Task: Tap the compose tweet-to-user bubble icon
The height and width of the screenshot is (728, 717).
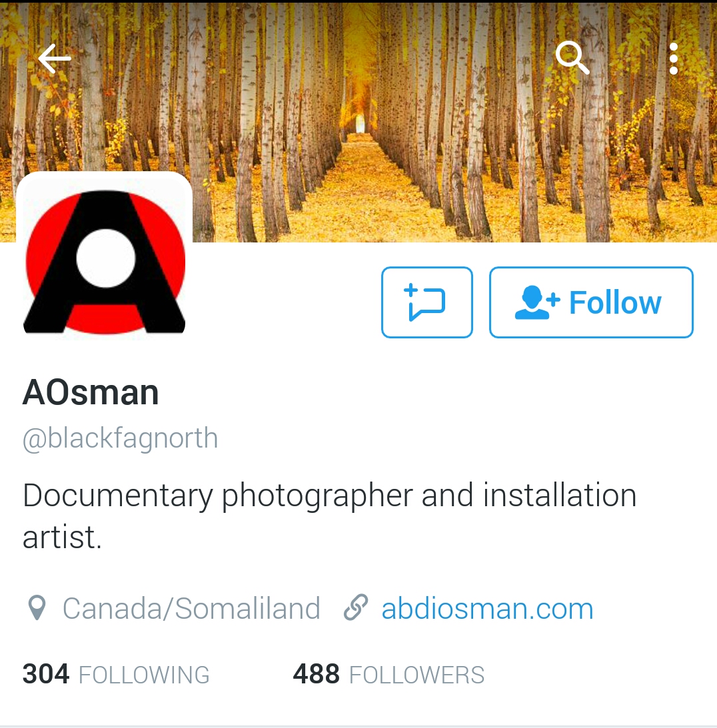Action: point(426,302)
